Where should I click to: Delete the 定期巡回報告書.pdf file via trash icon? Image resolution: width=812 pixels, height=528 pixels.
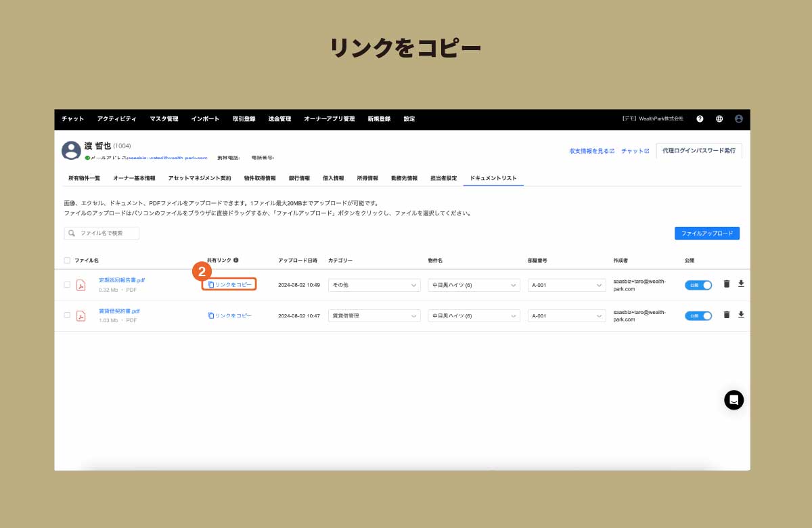pyautogui.click(x=726, y=284)
